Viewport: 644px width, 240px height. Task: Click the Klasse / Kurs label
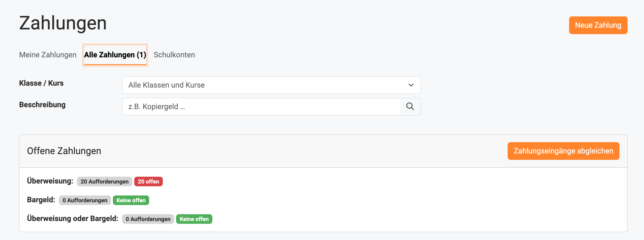point(41,83)
